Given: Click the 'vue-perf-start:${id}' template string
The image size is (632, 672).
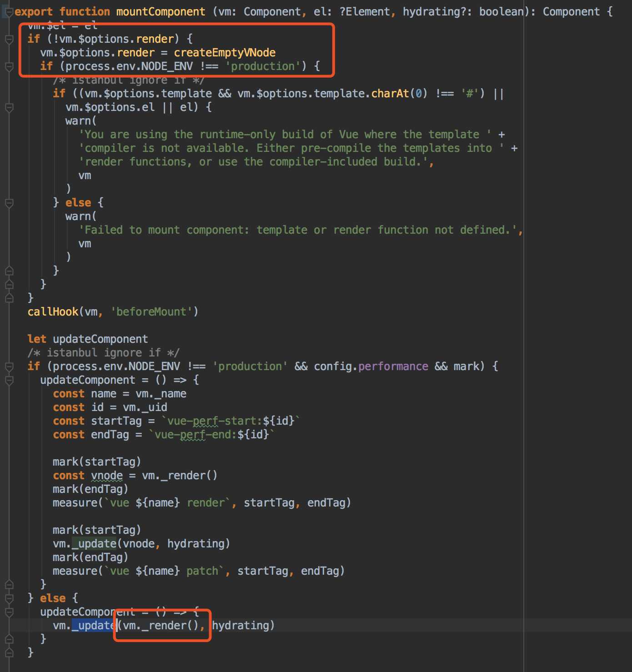Looking at the screenshot, I should (x=231, y=421).
